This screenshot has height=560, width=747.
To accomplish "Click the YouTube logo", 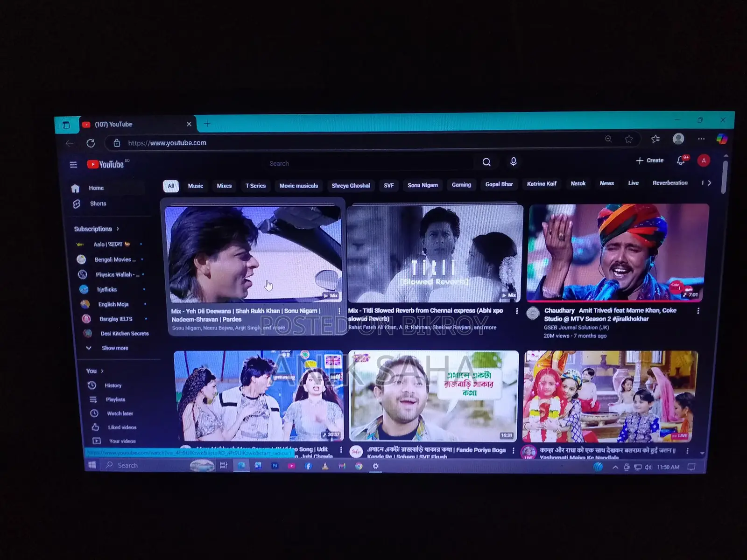I will point(106,164).
